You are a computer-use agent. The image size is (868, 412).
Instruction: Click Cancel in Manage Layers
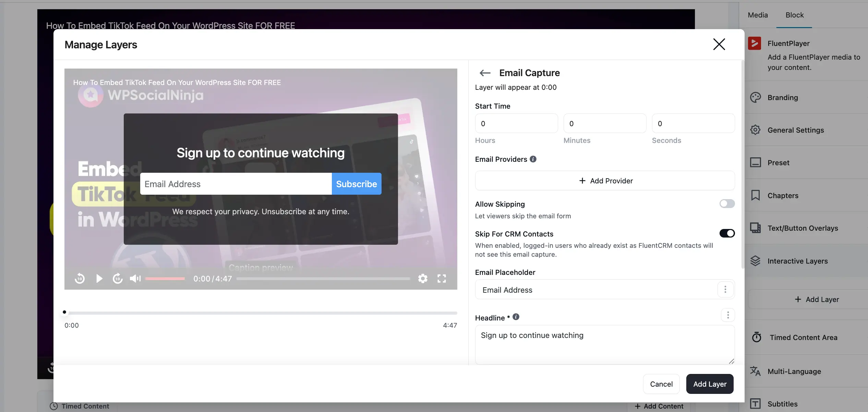pos(661,384)
